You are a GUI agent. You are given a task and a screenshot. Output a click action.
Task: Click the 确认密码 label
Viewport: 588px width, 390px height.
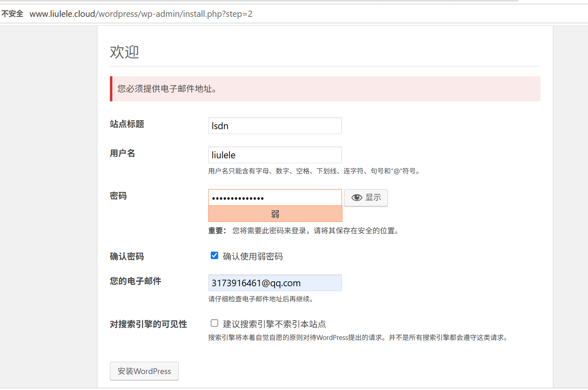point(127,257)
